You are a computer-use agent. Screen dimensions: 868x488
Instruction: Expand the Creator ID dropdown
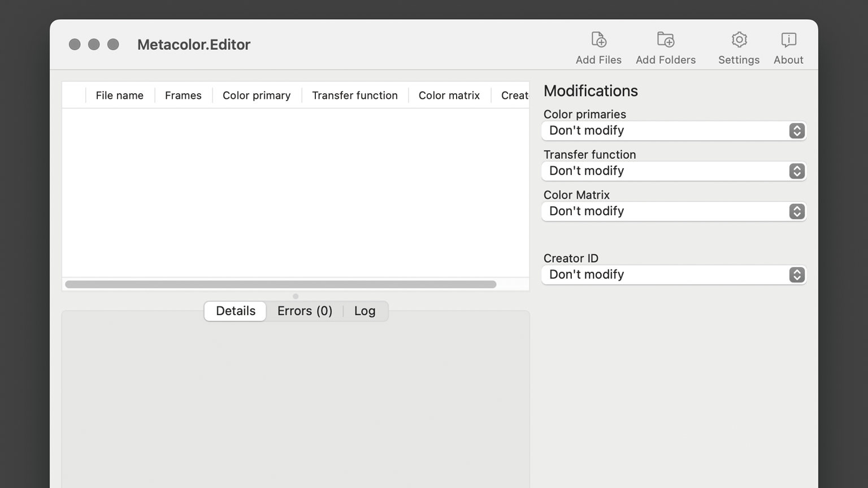pos(674,275)
